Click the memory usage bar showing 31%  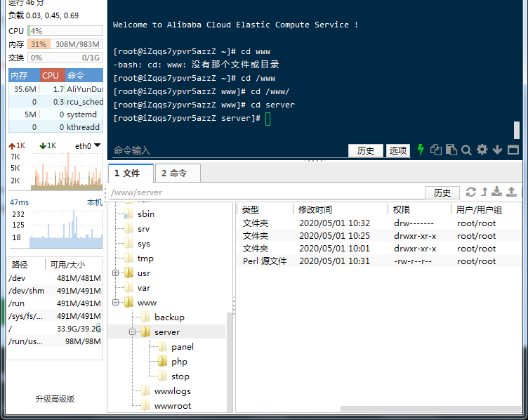65,44
